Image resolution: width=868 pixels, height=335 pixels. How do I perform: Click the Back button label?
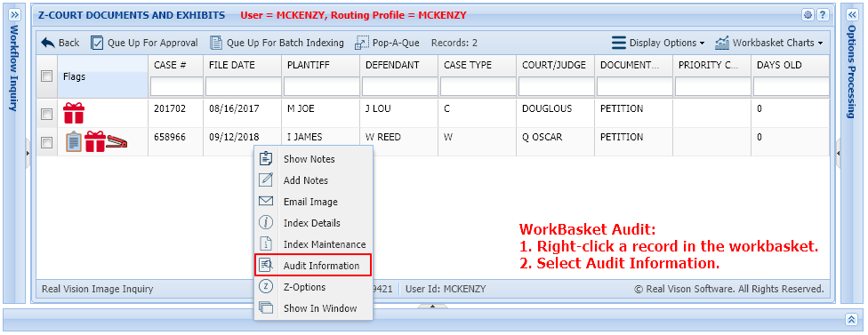coord(69,43)
